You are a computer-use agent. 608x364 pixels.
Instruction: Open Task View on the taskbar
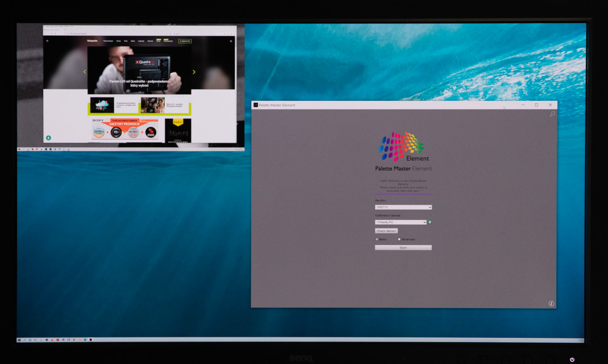(x=35, y=340)
